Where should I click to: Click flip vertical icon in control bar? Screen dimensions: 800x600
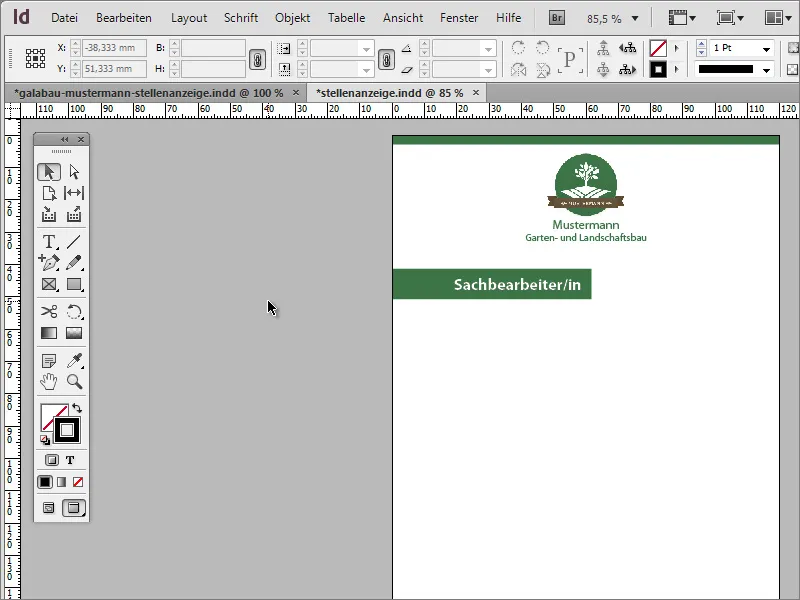[543, 69]
